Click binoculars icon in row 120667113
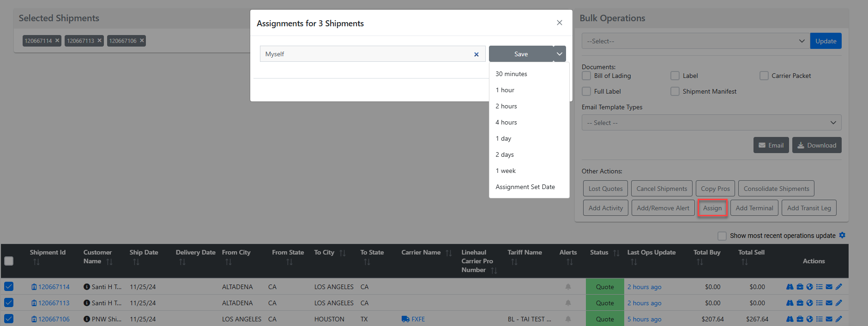This screenshot has width=868, height=326. pyautogui.click(x=790, y=303)
